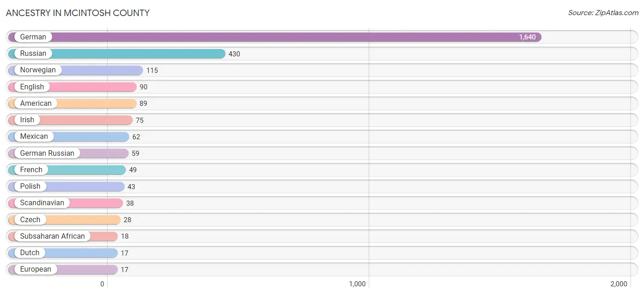Click the teal Russian bar end
The width and height of the screenshot is (644, 295).
pyautogui.click(x=221, y=54)
